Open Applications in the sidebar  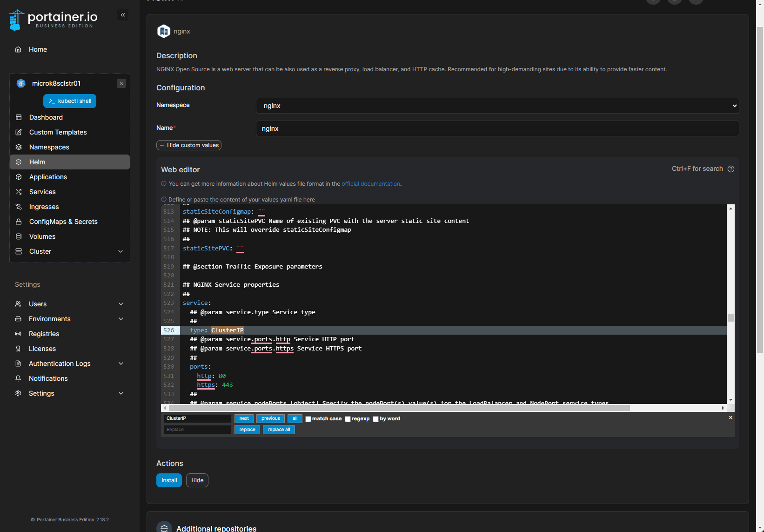click(x=48, y=177)
